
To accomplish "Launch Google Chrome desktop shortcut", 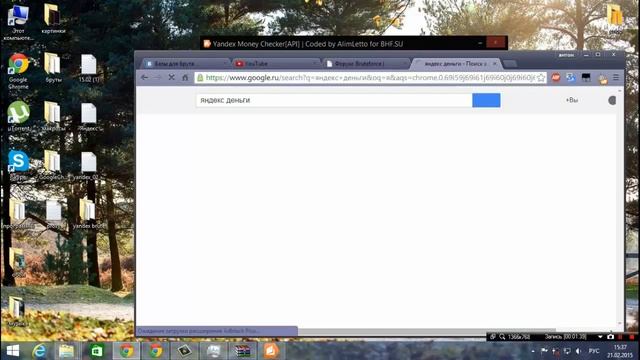I will point(18,71).
